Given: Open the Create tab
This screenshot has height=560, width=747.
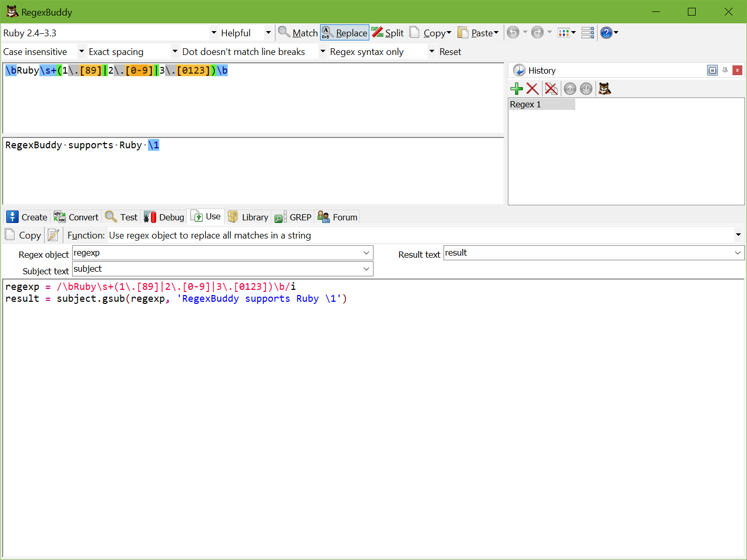Looking at the screenshot, I should tap(27, 217).
